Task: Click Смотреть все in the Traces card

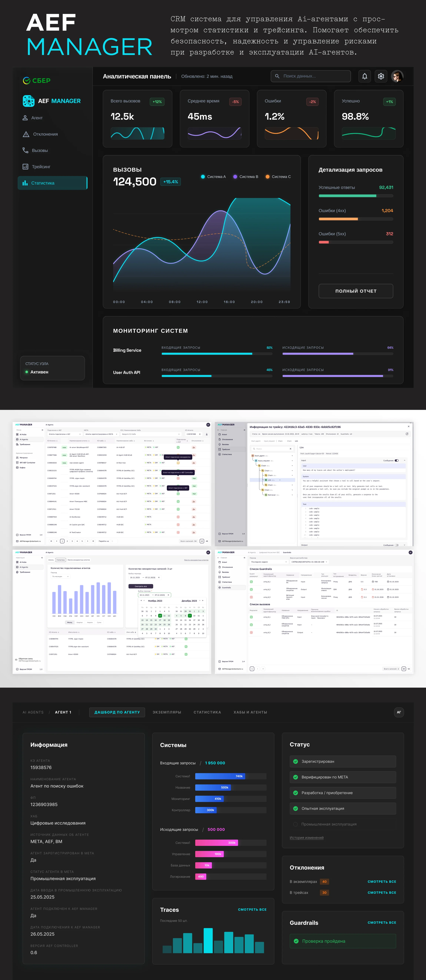Action: point(252,910)
